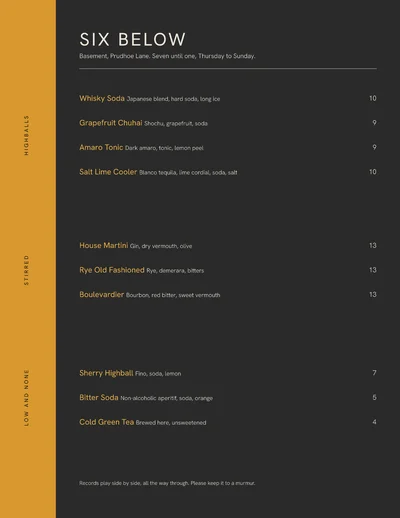Click the SIX BELOW title heading
The height and width of the screenshot is (518, 400).
[x=132, y=39]
